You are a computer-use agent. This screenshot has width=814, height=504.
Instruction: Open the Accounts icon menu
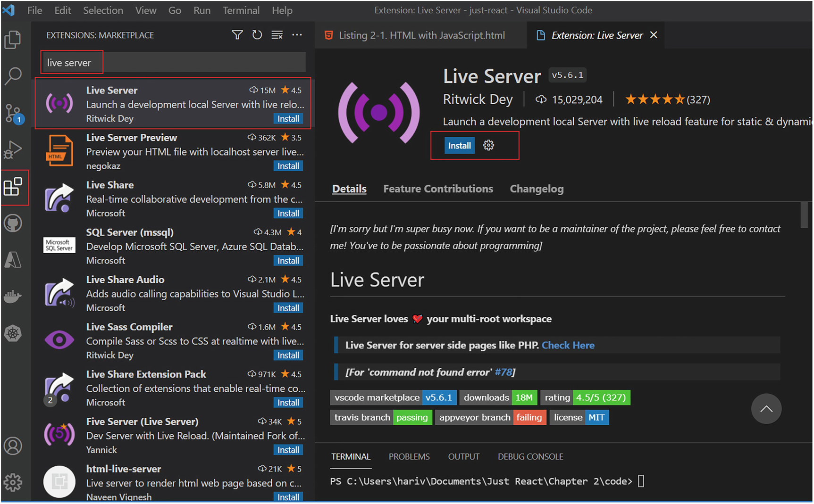pos(13,446)
